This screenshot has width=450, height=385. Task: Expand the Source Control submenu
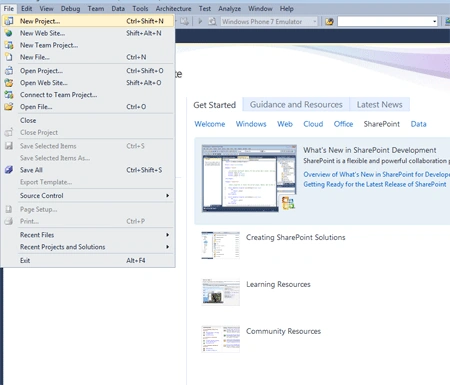(x=88, y=196)
